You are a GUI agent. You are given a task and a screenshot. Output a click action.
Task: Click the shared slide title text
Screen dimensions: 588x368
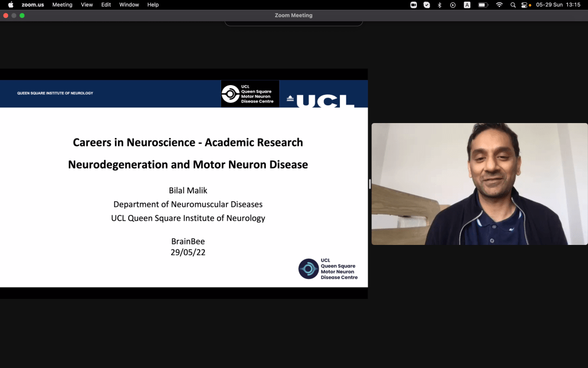pyautogui.click(x=188, y=142)
